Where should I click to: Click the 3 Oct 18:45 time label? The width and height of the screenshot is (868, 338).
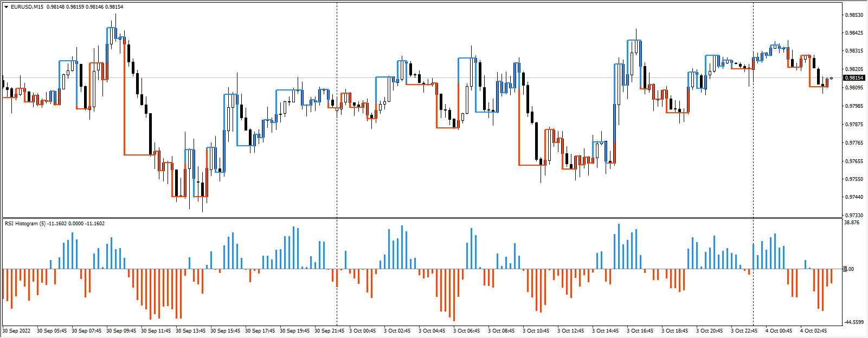coord(675,331)
